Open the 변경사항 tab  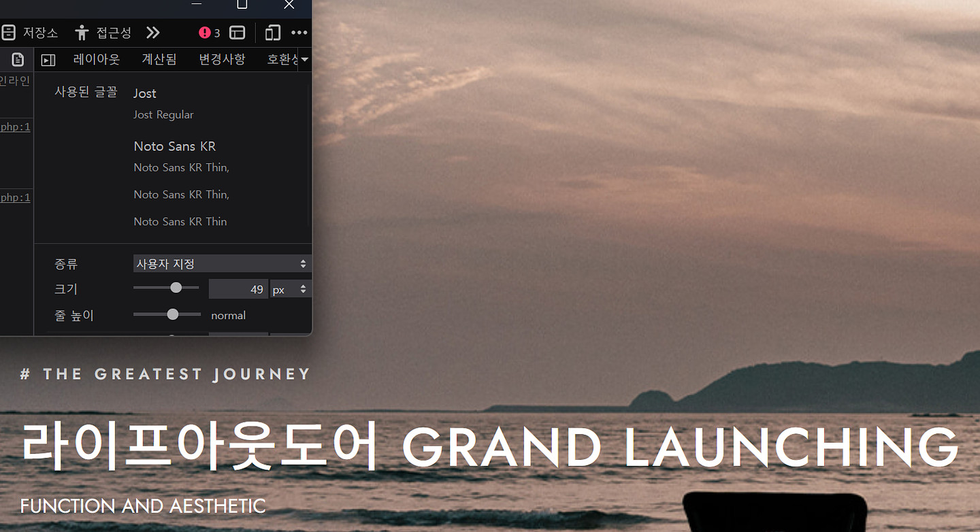[x=222, y=60]
